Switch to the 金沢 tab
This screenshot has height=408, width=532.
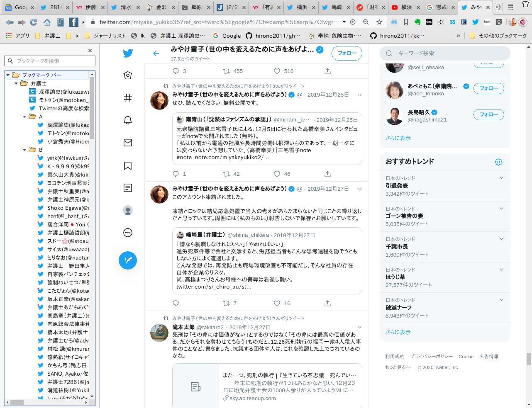click(161, 7)
